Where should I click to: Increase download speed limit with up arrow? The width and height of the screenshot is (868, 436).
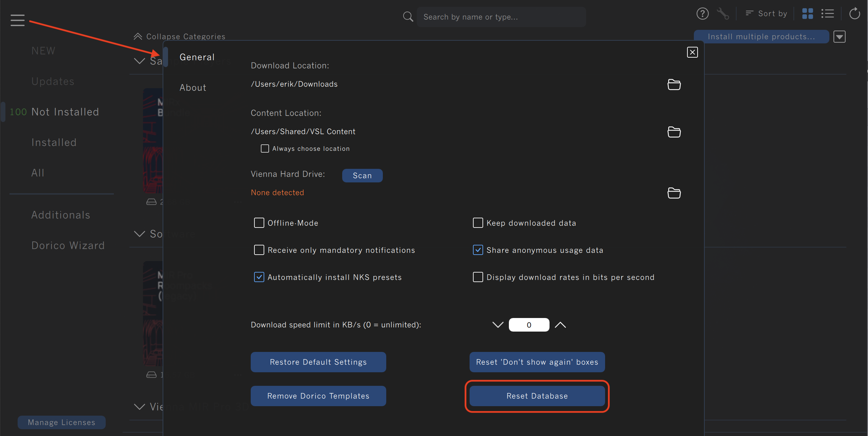coord(560,325)
